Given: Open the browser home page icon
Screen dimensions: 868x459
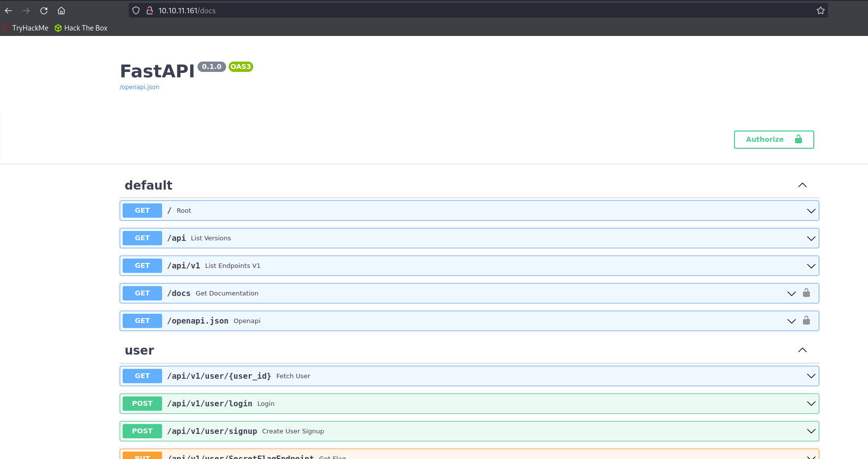Looking at the screenshot, I should point(62,10).
